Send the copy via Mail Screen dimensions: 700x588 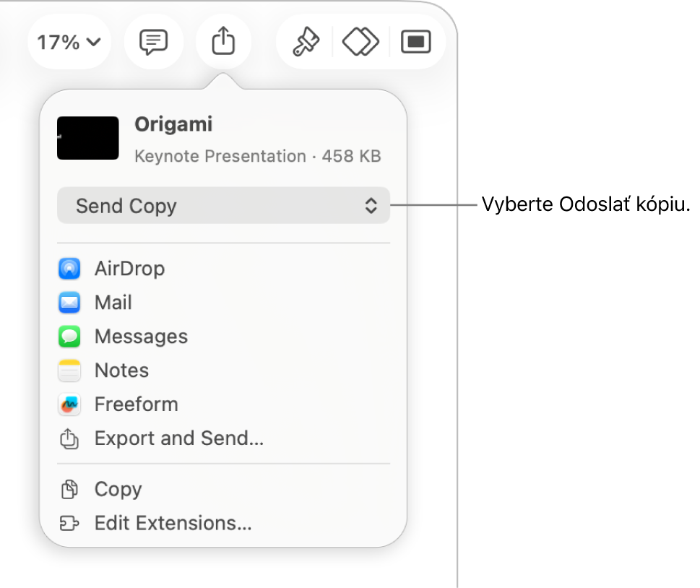[224, 303]
